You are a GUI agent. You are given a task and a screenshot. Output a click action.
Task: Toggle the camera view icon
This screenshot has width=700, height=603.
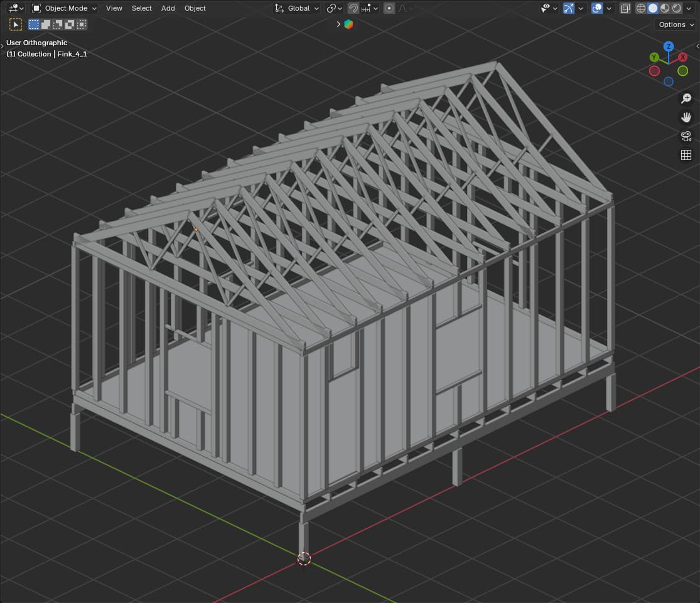click(x=686, y=136)
